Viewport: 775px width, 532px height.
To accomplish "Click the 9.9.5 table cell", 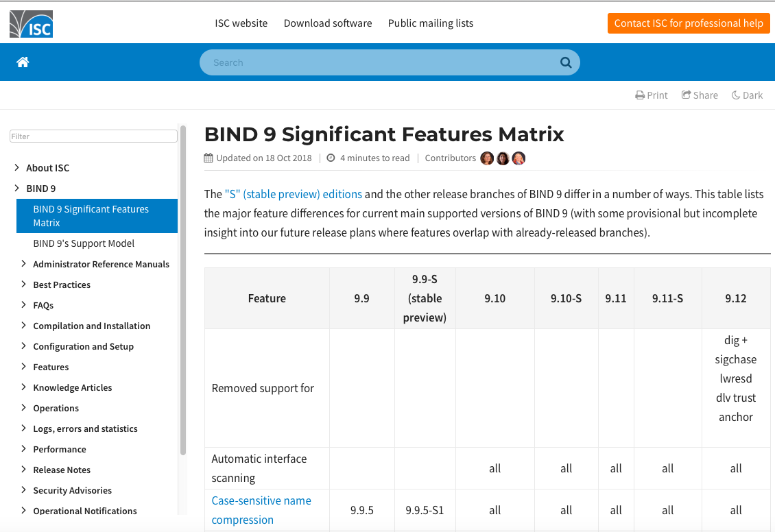I will tap(362, 510).
